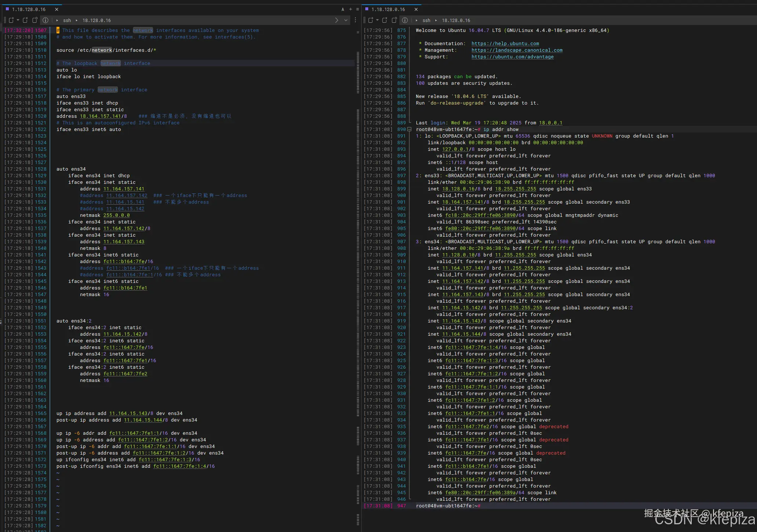Open https://help.ubuntu.com link
The height and width of the screenshot is (532, 757).
point(505,44)
